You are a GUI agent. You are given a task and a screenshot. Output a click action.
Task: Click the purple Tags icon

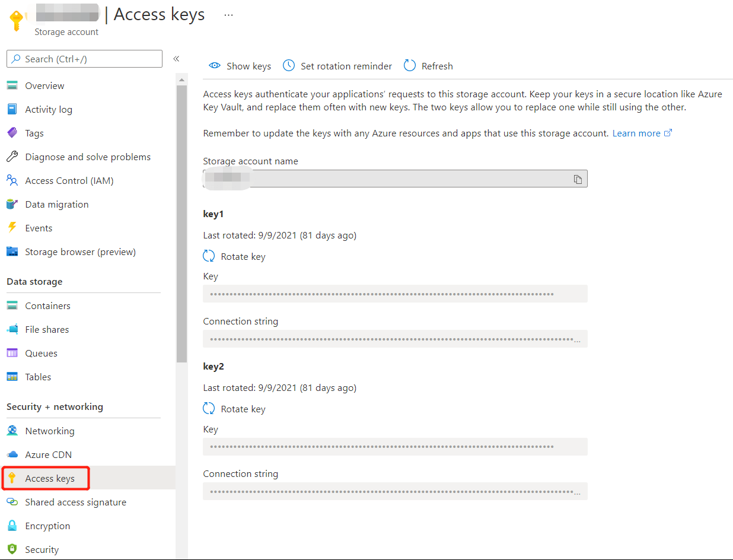coord(12,133)
